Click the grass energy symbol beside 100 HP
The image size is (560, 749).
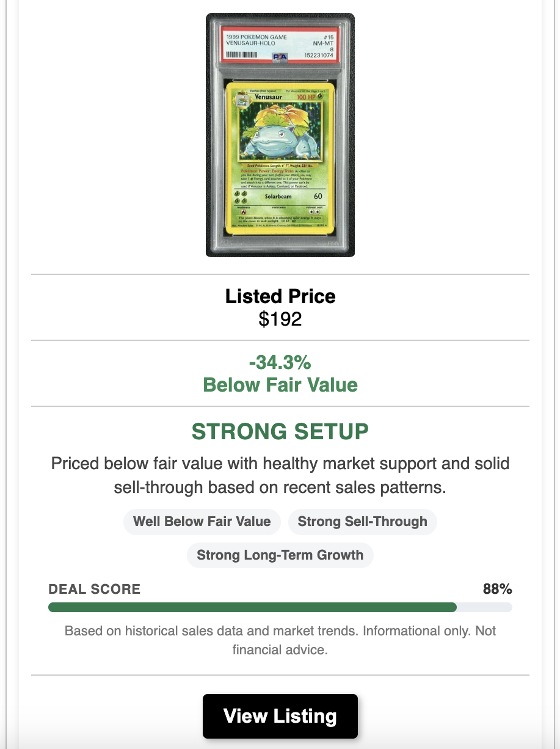coord(321,97)
